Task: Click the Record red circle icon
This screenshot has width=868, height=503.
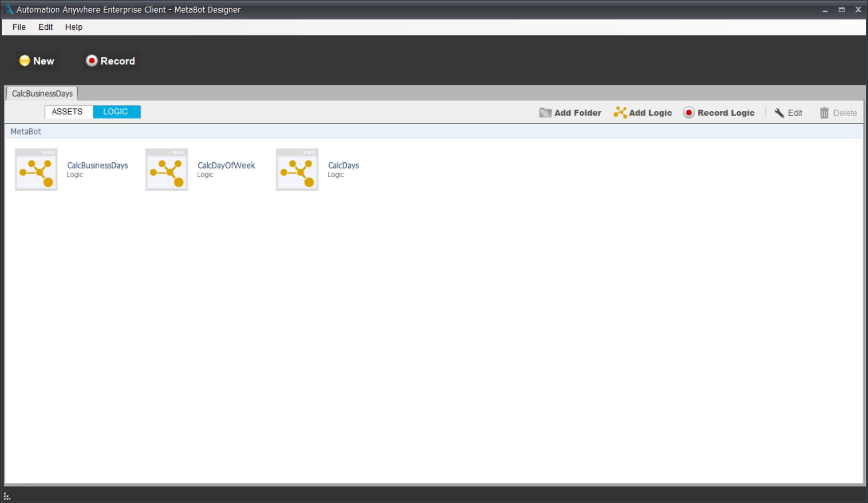Action: coord(91,61)
